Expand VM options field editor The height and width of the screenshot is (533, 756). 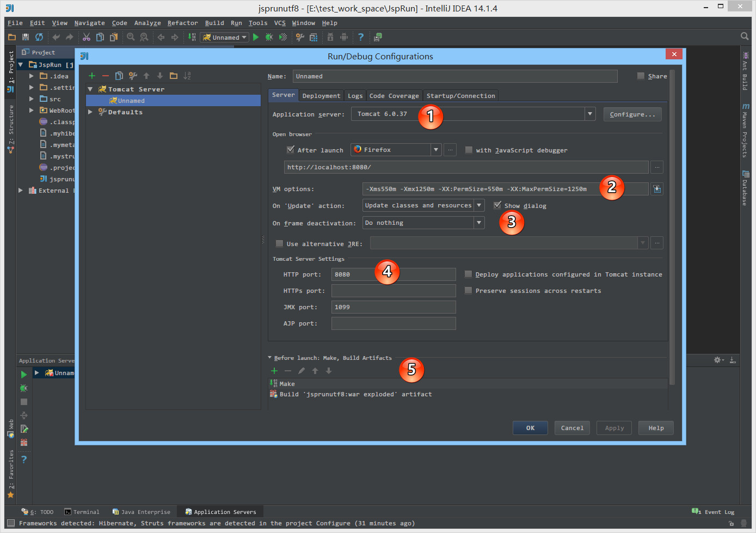[x=657, y=189]
